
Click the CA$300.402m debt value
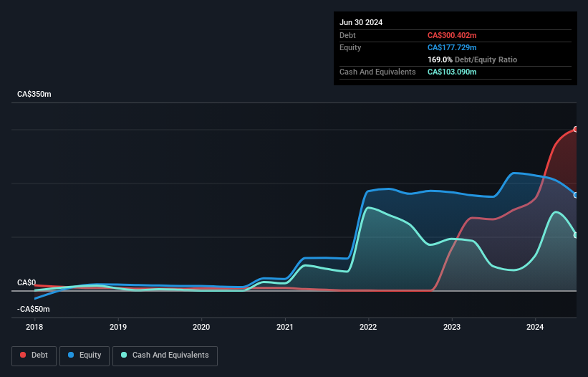tap(452, 35)
